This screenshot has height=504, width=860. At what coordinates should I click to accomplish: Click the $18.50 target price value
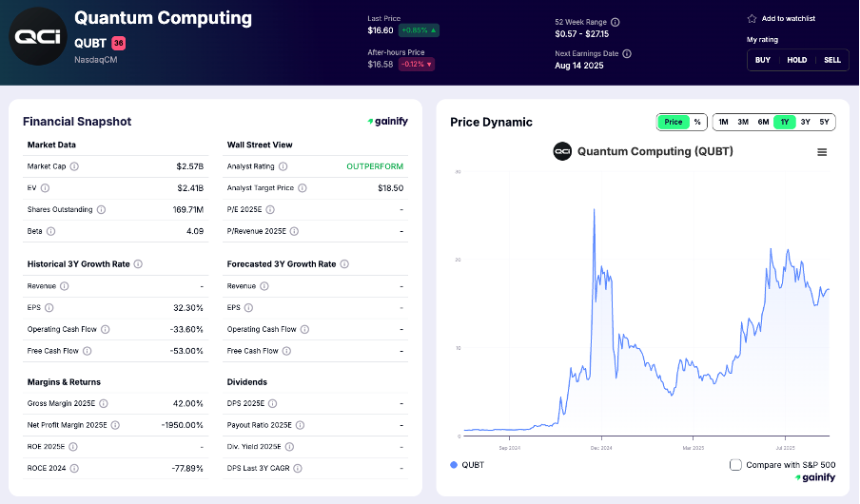click(390, 187)
